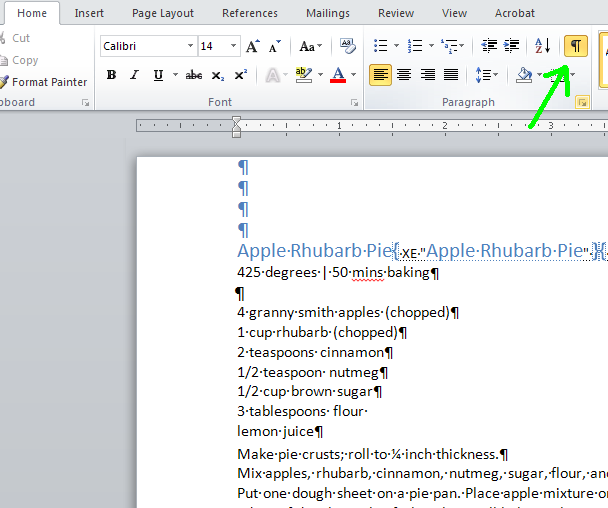Center align the text
The height and width of the screenshot is (508, 608).
click(x=404, y=74)
